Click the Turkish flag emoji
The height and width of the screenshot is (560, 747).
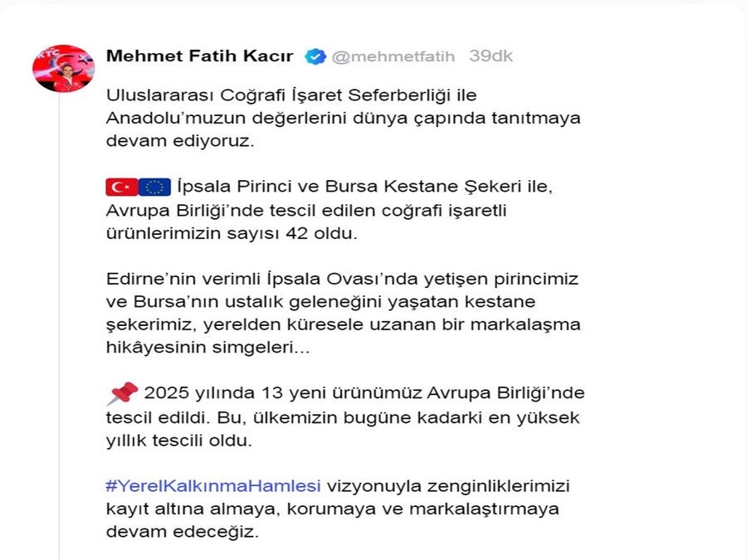(x=121, y=187)
